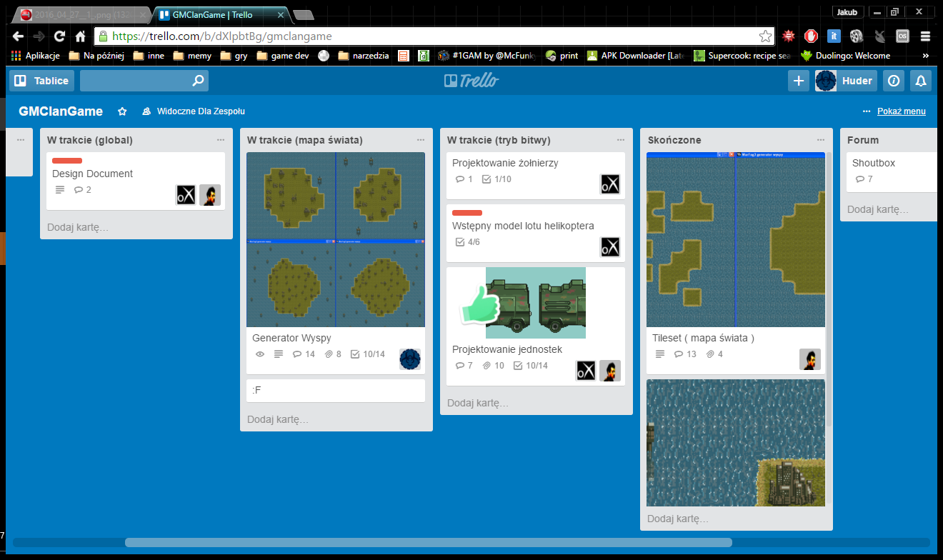Image resolution: width=943 pixels, height=560 pixels.
Task: Bookmark page using star in address bar
Action: [x=765, y=36]
